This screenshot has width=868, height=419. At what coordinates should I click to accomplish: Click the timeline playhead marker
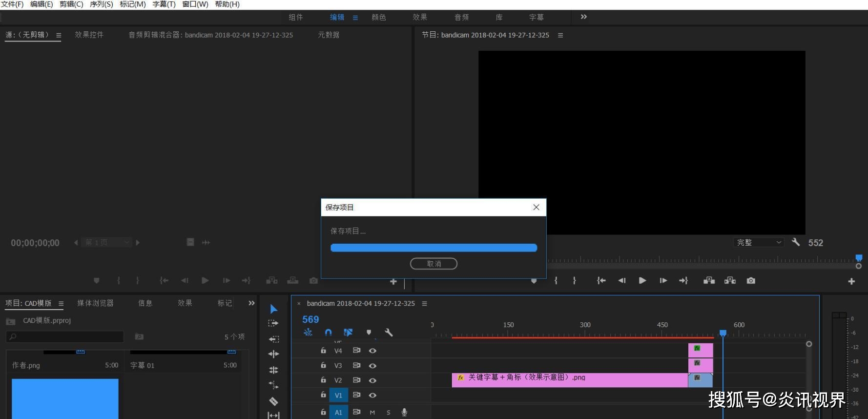click(723, 333)
